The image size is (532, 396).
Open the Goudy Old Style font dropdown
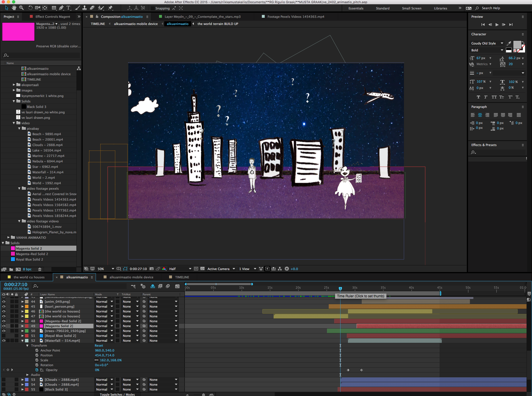pos(487,43)
